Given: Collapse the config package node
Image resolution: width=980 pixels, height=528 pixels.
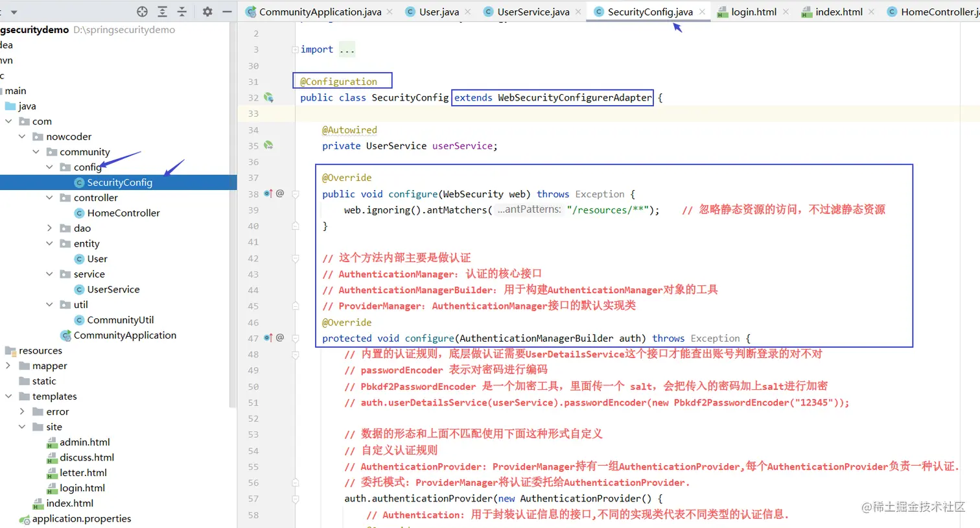Looking at the screenshot, I should (49, 167).
